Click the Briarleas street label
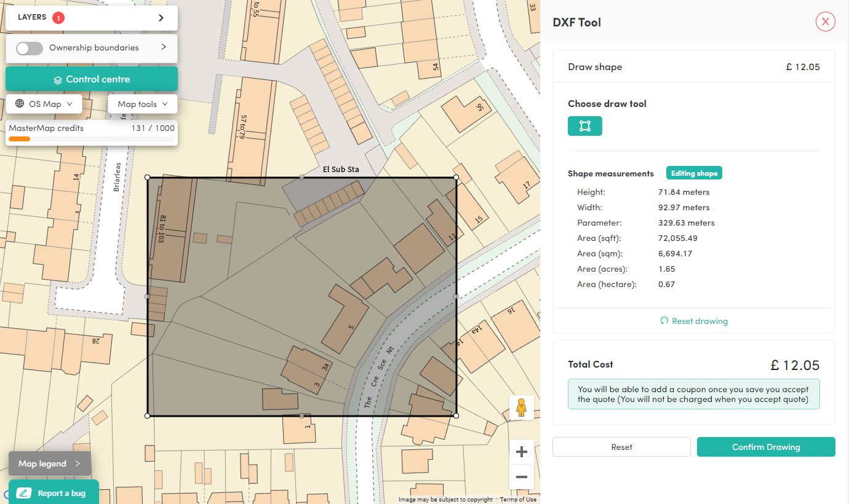Screen dimensions: 849x504 point(118,177)
